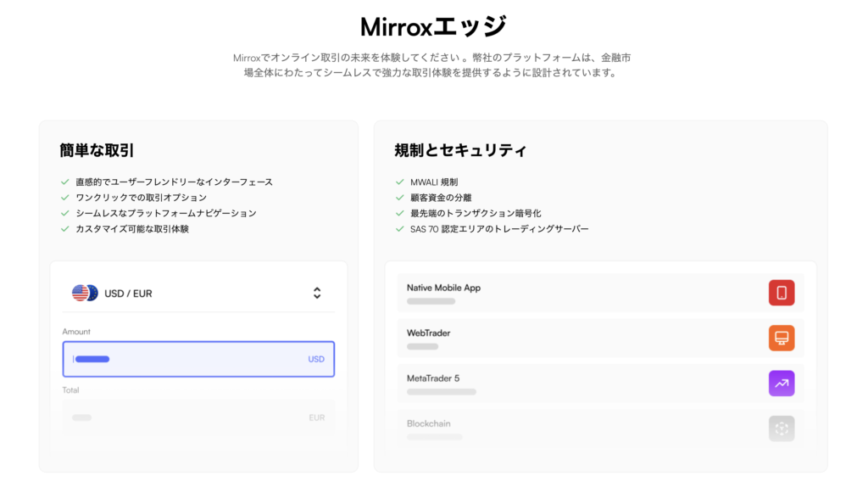Image resolution: width=868 pixels, height=487 pixels.
Task: Click the text MWALI 規制
Action: [434, 182]
